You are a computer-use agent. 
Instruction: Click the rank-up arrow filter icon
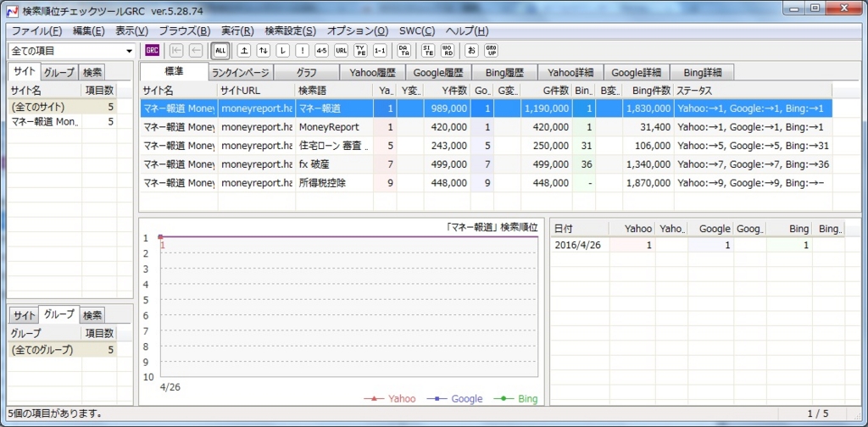(x=244, y=51)
